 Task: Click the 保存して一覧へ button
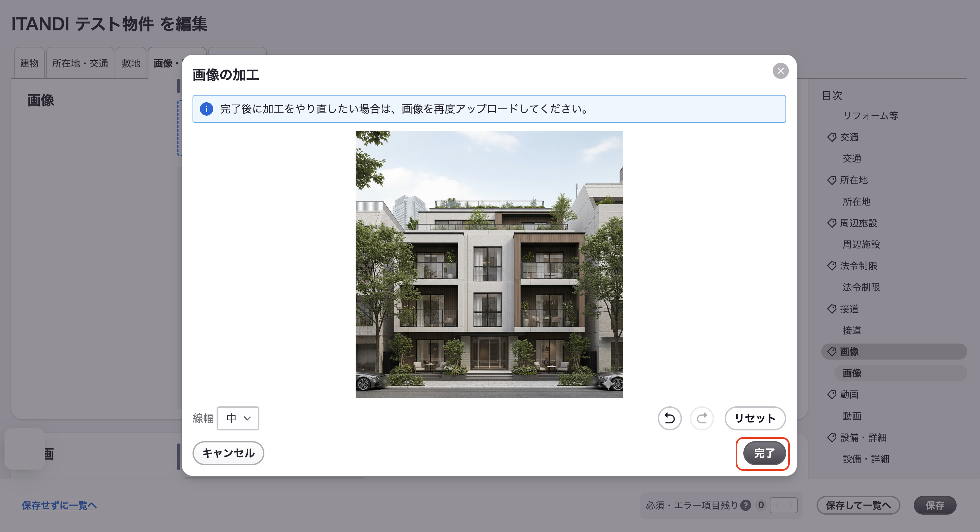[x=858, y=505]
